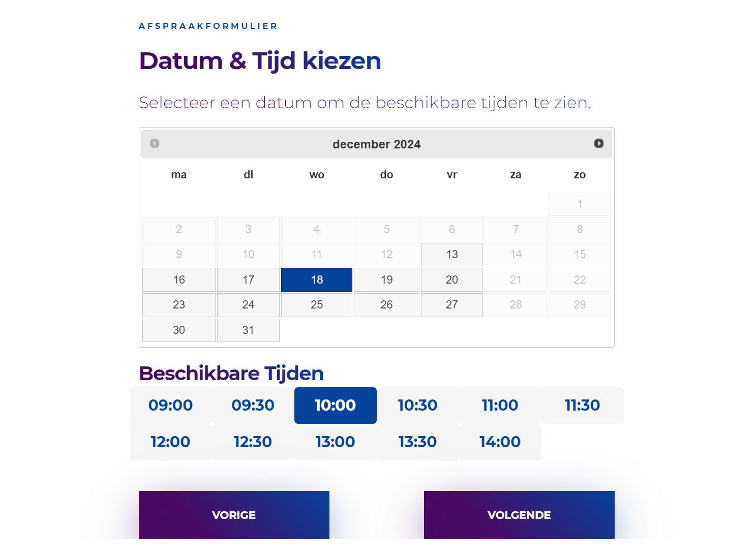The width and height of the screenshot is (756, 557).
Task: Click the selected 10:00 time slot
Action: (336, 406)
